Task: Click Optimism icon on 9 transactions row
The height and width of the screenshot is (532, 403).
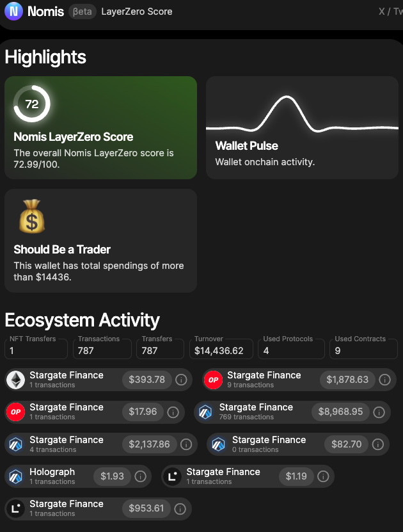Action: point(214,380)
